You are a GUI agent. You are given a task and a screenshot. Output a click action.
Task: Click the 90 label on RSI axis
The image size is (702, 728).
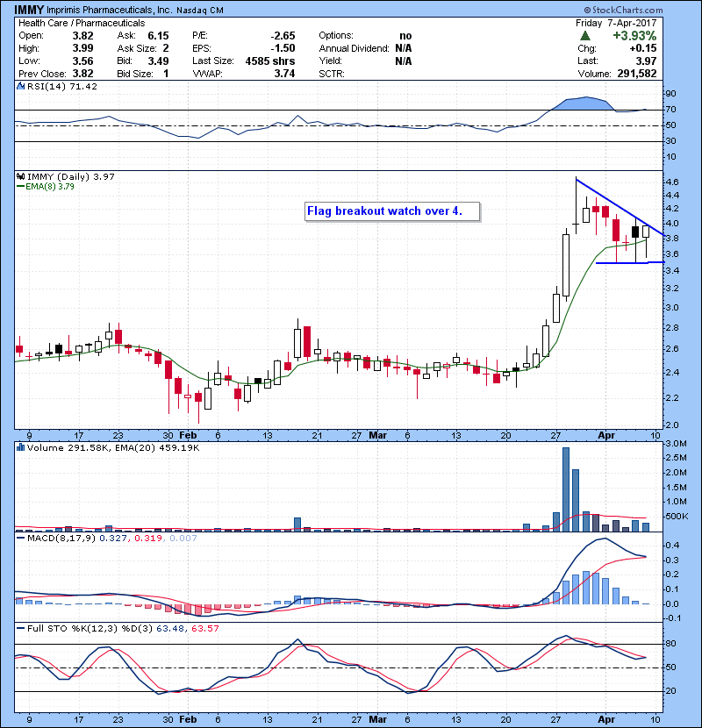pos(671,94)
